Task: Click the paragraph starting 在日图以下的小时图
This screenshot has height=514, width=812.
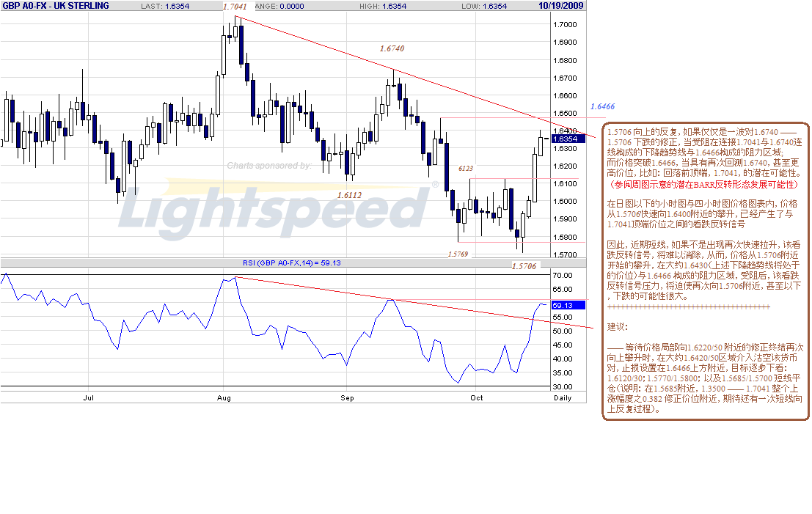Action: tap(702, 214)
